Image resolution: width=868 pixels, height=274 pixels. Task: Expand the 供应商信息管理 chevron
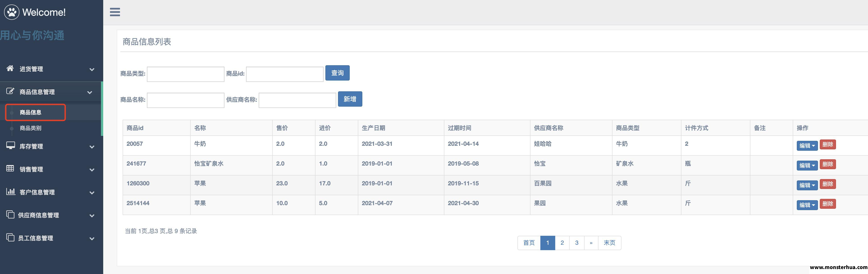(92, 216)
